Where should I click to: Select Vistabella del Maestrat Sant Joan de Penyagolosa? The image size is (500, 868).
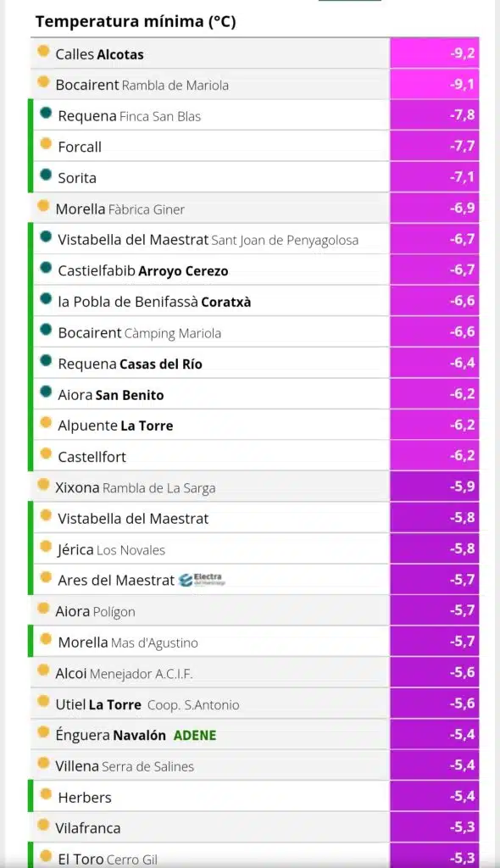pos(208,240)
